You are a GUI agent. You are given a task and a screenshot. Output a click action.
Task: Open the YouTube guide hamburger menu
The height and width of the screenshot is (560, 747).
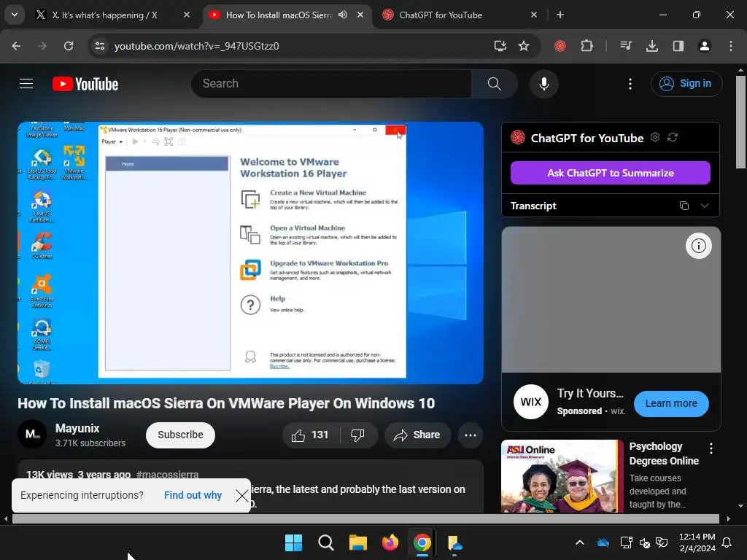click(26, 84)
